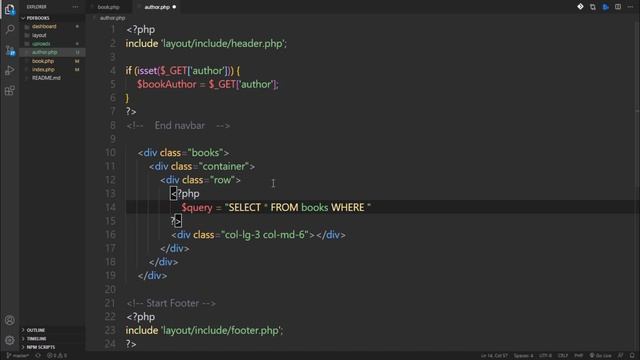Click the synchronize changes icon in status bar
The image size is (640, 360).
point(38,356)
